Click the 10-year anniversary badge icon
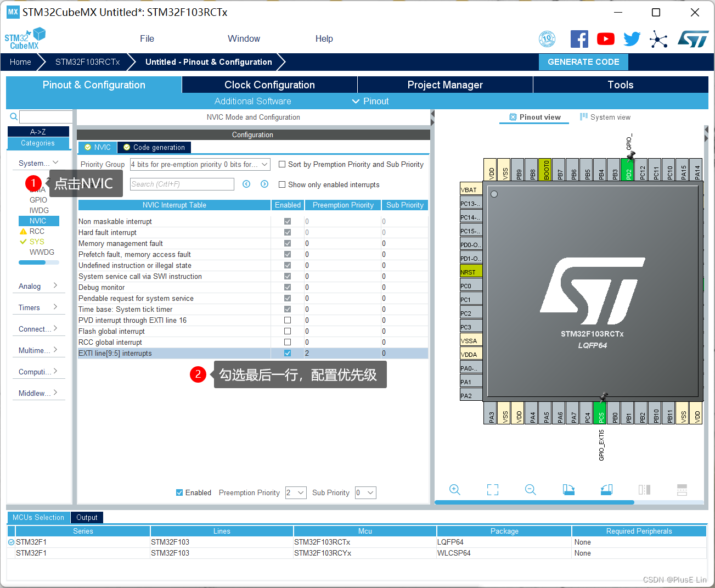This screenshot has height=588, width=715. tap(547, 39)
